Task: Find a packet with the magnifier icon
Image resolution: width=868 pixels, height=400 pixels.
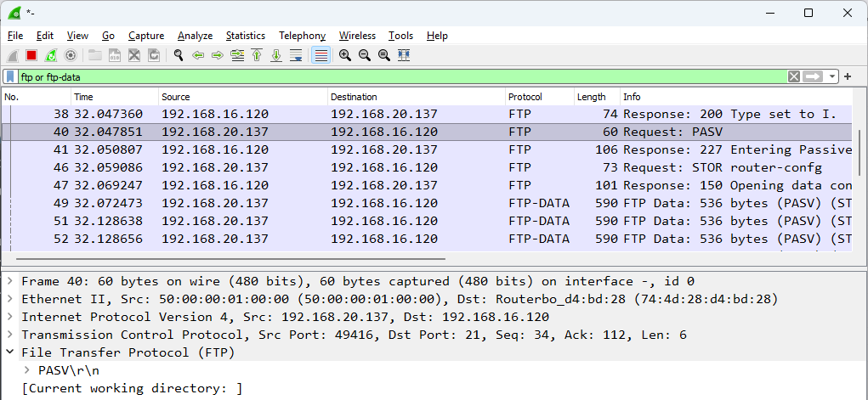Action: pos(179,55)
